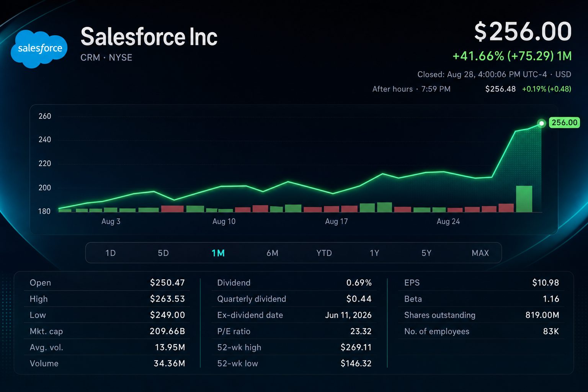
Task: Click the Quarterly dividend value $0.44
Action: coord(359,299)
